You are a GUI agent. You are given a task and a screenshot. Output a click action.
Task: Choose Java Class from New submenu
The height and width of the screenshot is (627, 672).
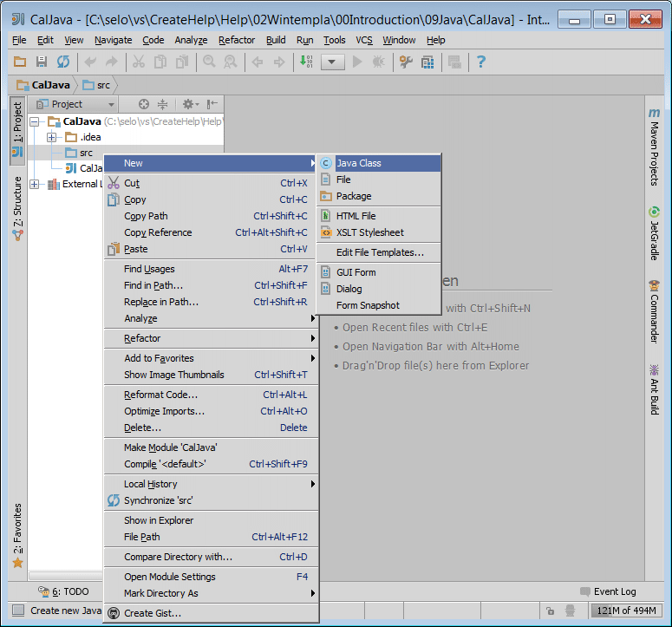[x=379, y=163]
